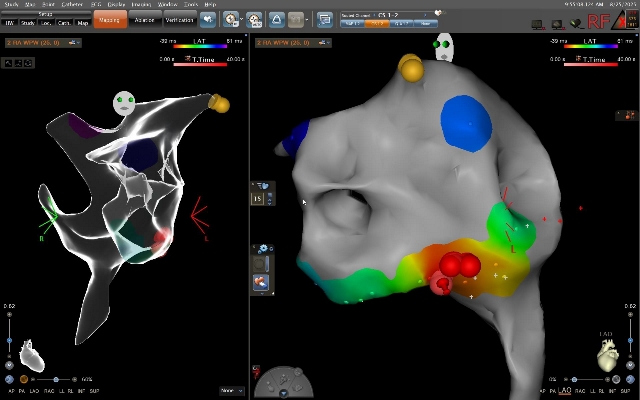Click the gear settings icon in side panel
The image size is (640, 400).
(x=263, y=248)
